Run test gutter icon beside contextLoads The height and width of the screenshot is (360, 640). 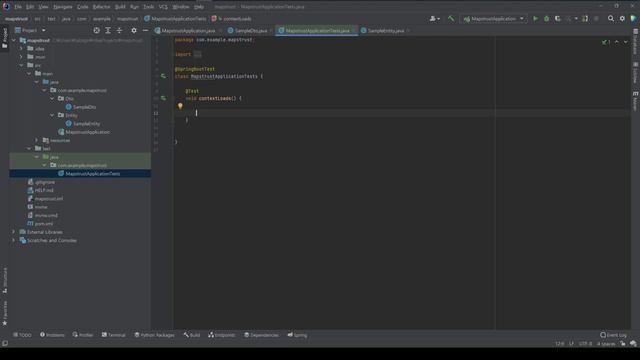point(163,98)
